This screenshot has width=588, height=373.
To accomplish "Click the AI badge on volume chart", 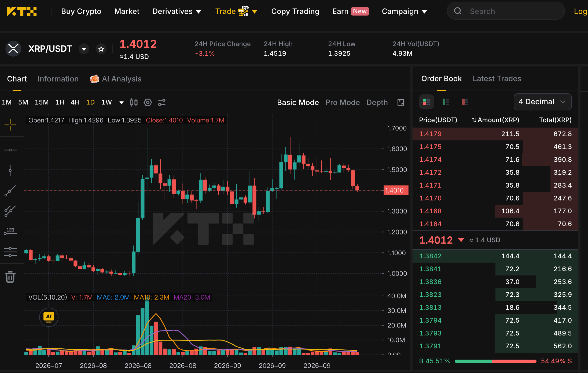I will pyautogui.click(x=49, y=317).
